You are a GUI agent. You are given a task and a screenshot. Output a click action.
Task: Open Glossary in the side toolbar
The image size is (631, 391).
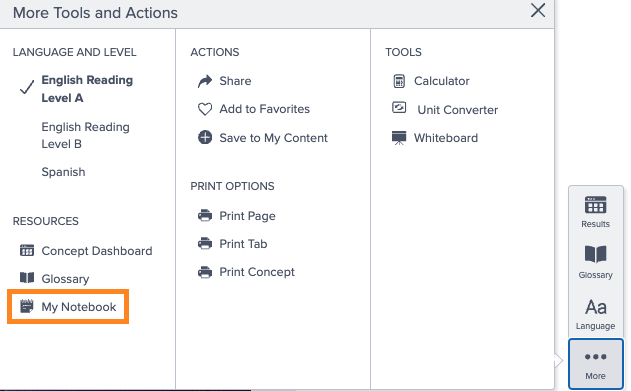point(596,262)
